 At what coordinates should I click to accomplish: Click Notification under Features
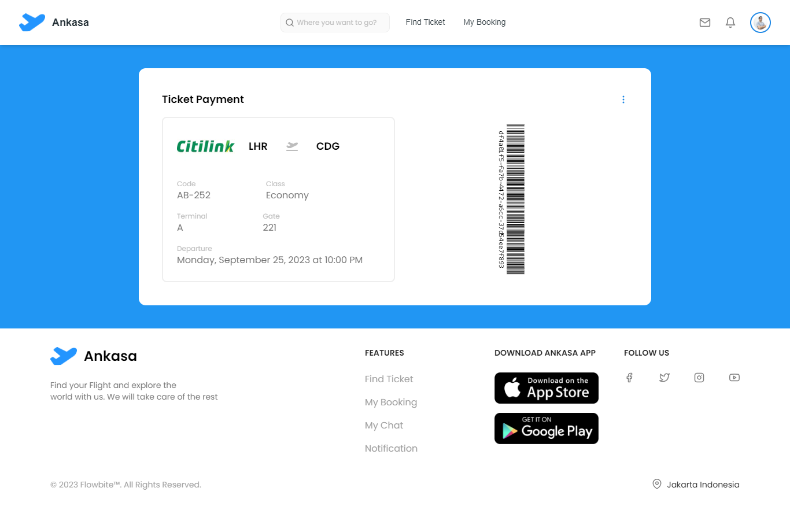click(391, 448)
